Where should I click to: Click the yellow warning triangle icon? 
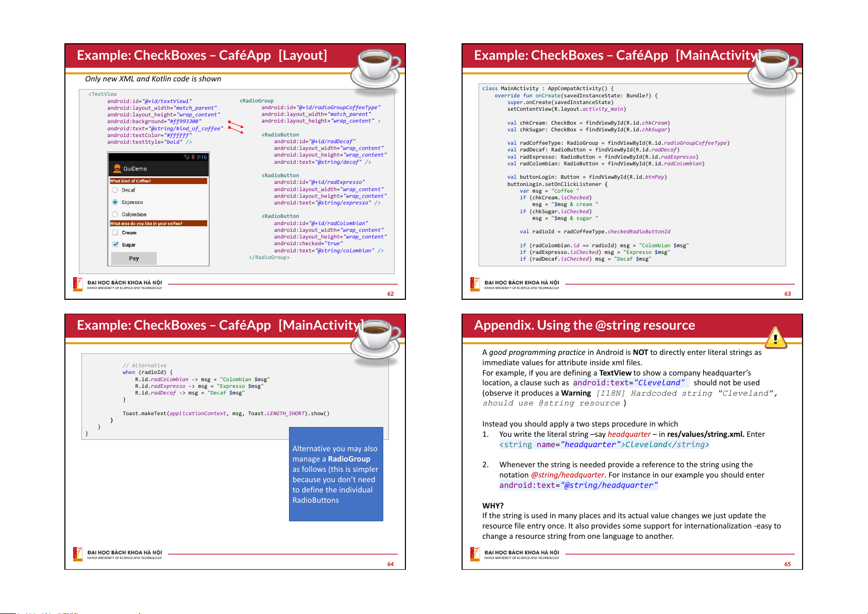tap(775, 338)
